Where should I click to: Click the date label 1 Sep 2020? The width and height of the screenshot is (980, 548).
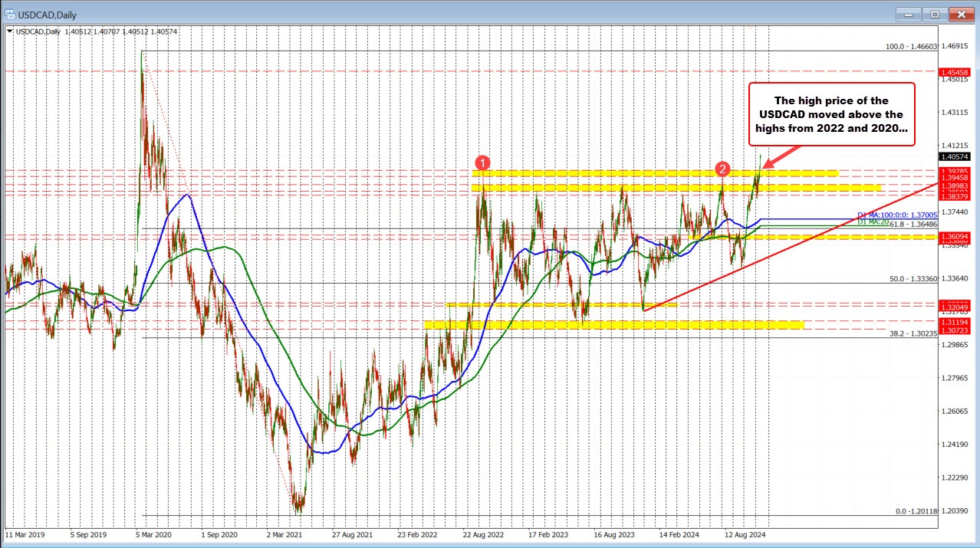[221, 533]
